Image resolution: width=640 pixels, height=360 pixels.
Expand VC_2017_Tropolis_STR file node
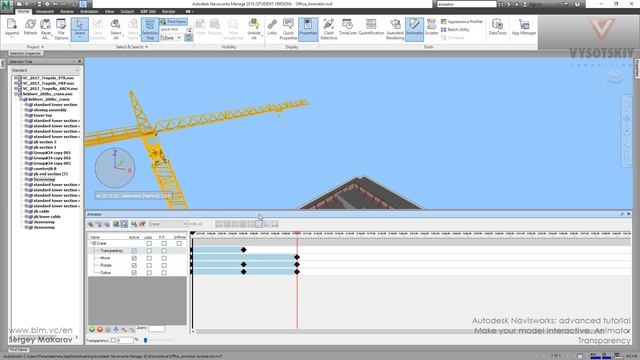[x=16, y=78]
